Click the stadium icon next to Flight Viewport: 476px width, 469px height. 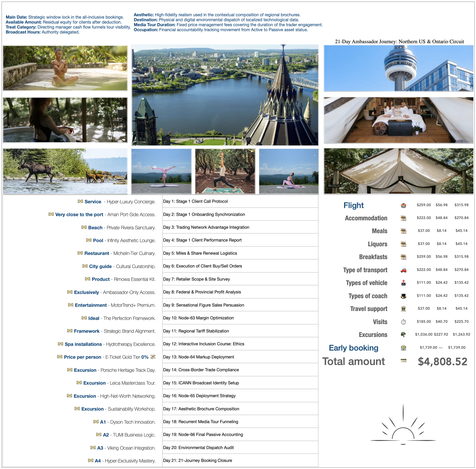pos(403,206)
